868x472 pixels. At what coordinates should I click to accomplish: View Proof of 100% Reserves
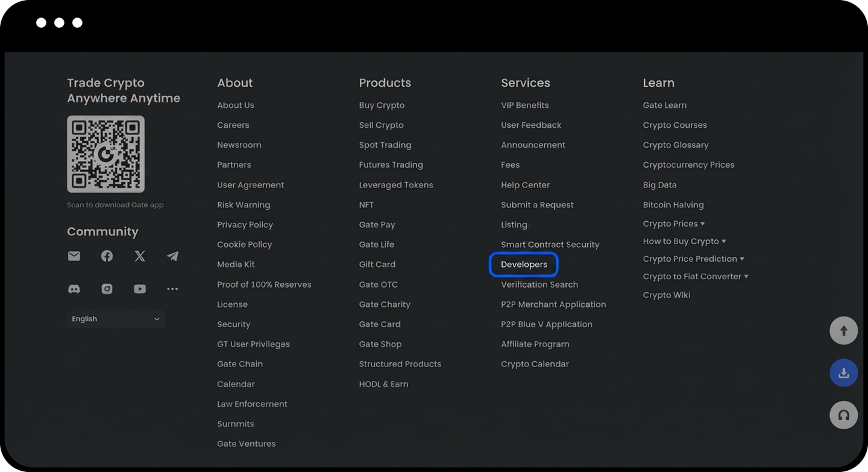pyautogui.click(x=264, y=285)
